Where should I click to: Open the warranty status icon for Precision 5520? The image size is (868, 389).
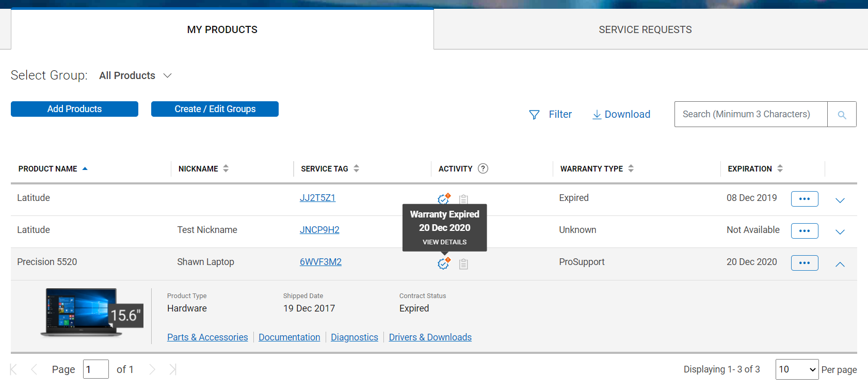coord(444,263)
